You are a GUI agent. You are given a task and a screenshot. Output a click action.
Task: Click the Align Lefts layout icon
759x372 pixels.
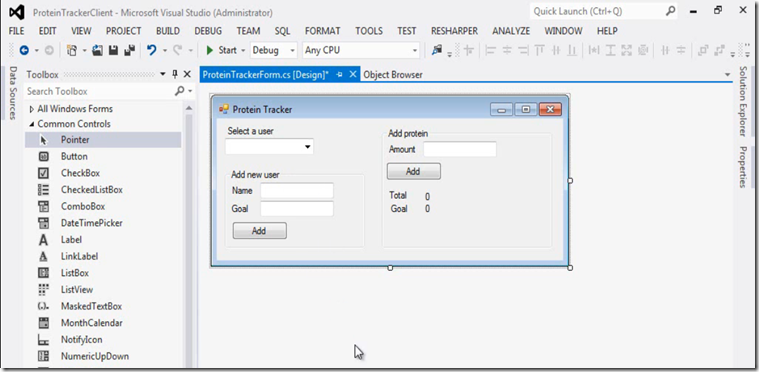click(x=491, y=50)
